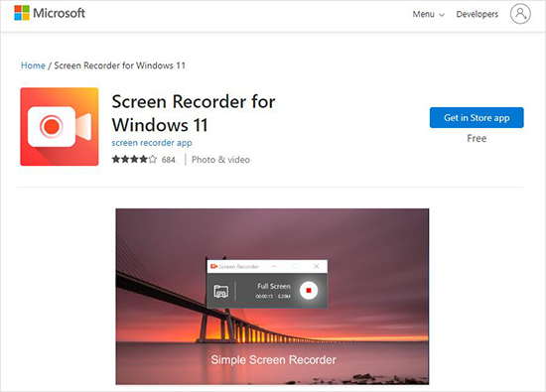Viewport: 546px width, 392px height.
Task: Click the star rating
Action: [134, 160]
